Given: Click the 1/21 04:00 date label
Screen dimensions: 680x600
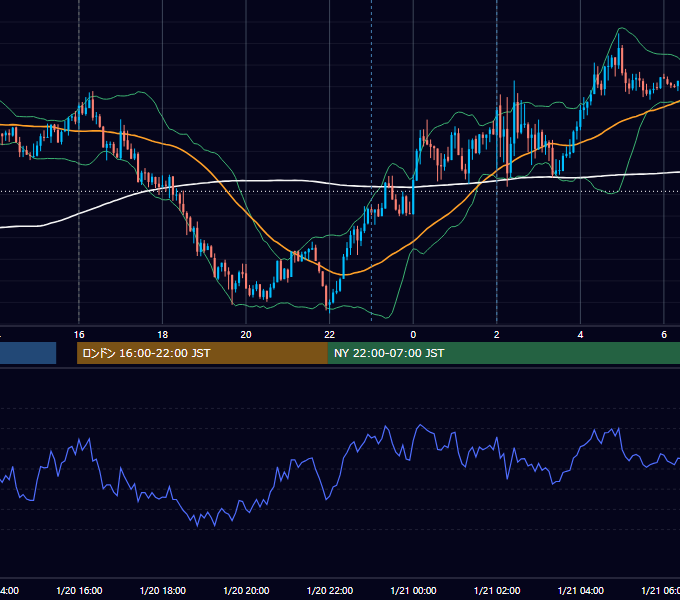Looking at the screenshot, I should (x=581, y=591).
